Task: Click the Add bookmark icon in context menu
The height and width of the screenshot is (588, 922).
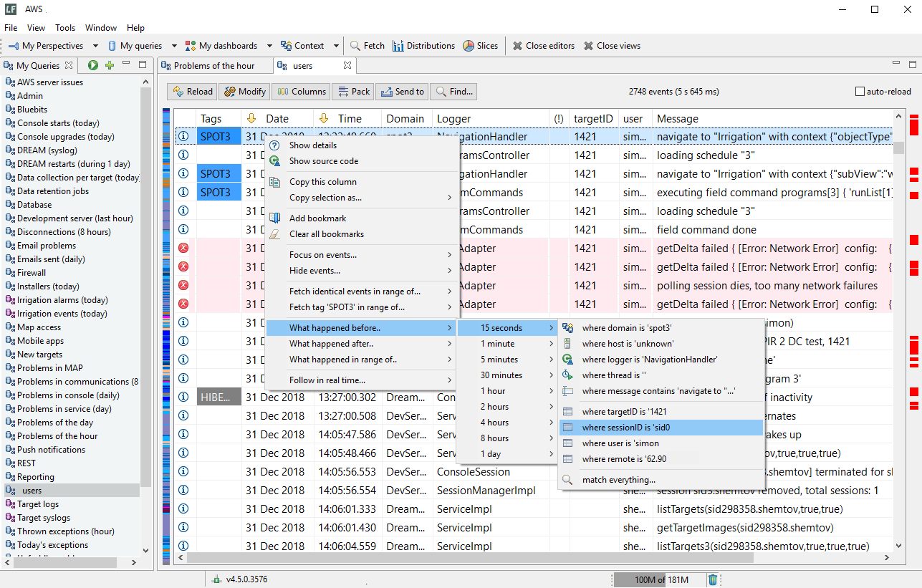Action: pos(275,218)
